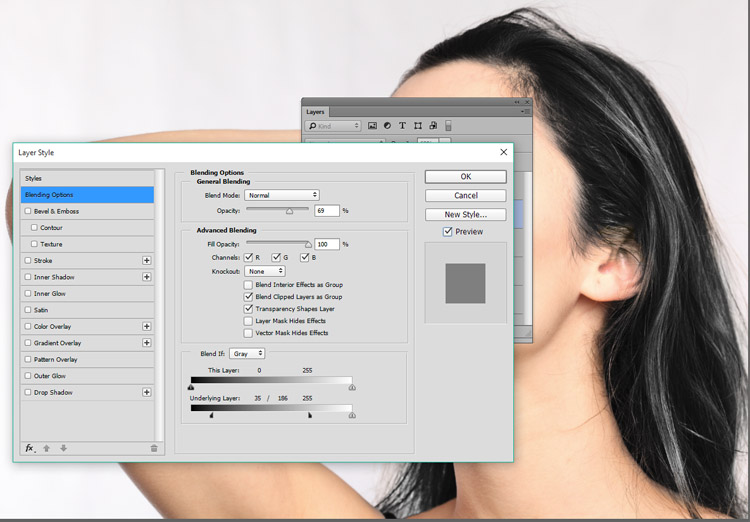This screenshot has height=522, width=750.
Task: Enable the Bevel & Emboss effect
Action: pos(28,211)
